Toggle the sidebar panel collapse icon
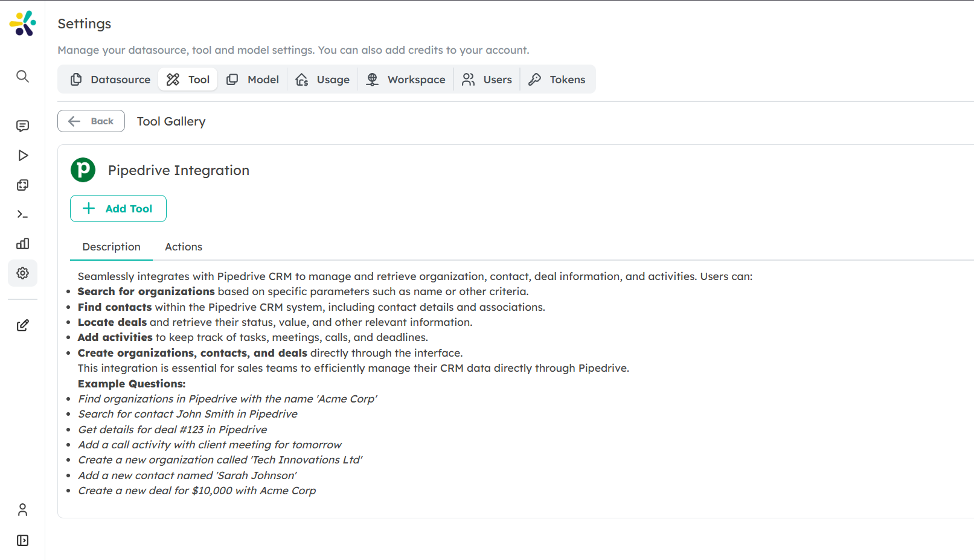 (x=22, y=541)
